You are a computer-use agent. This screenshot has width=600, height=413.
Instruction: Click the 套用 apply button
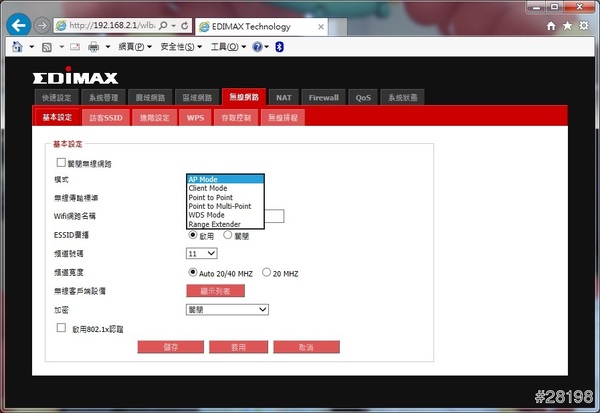pos(238,347)
